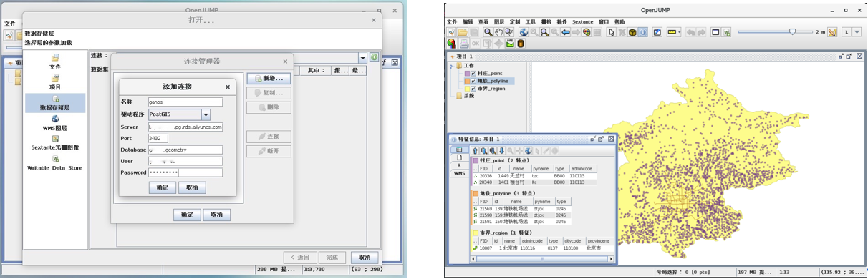The image size is (868, 279).
Task: Click 取消 at bottom of Open dialog
Action: (x=365, y=258)
